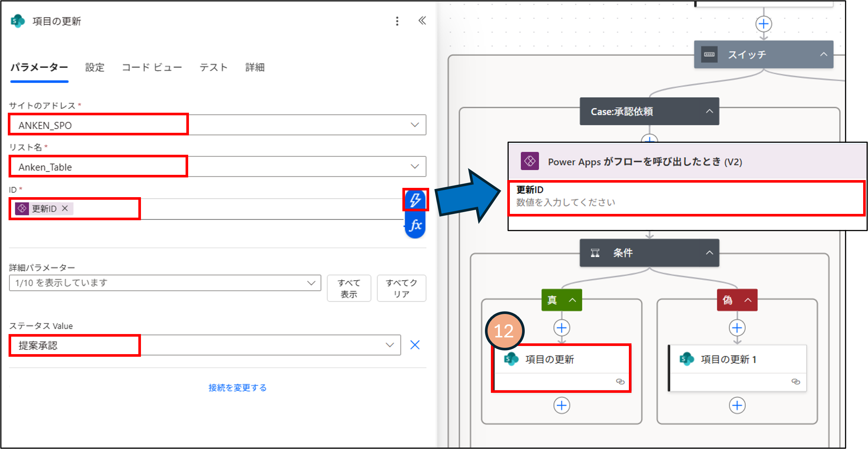Add a step below 項目の更新 in the 真 branch

(x=562, y=405)
